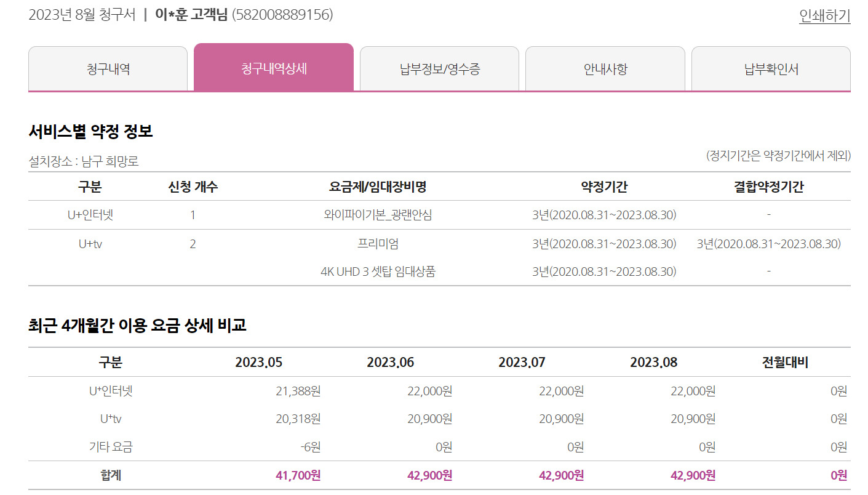Select the 와이파이기본_광랜안심 plan name
The height and width of the screenshot is (495, 868).
[378, 215]
